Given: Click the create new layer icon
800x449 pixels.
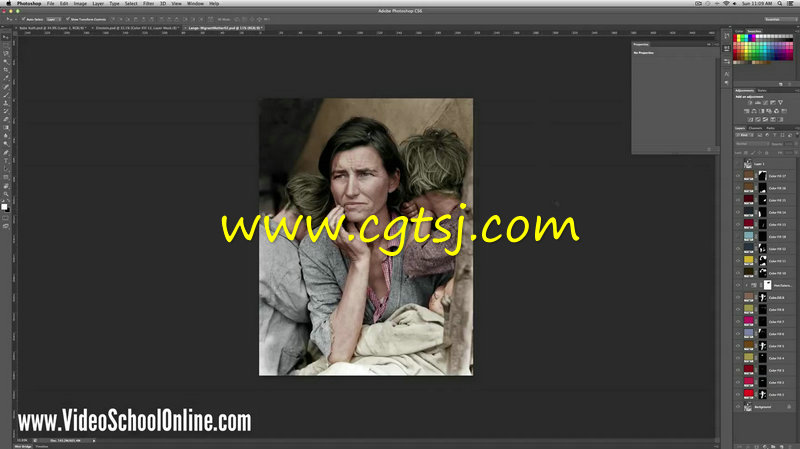Looking at the screenshot, I should [782, 446].
